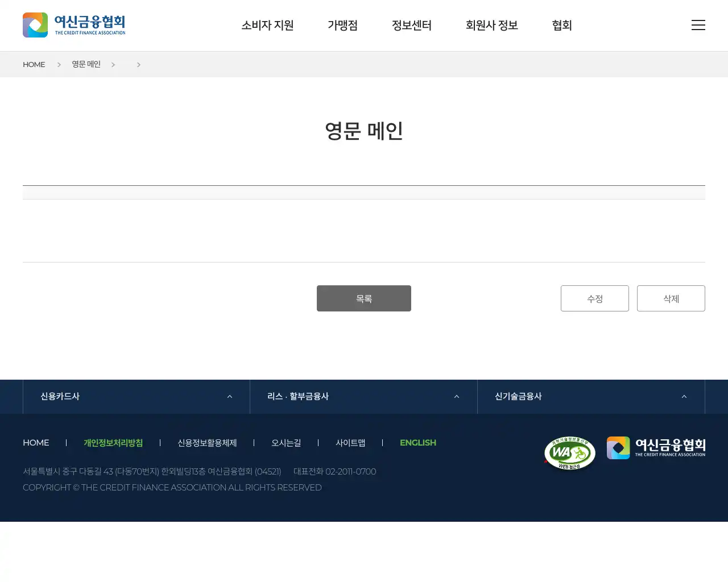Click the footer HOME link
This screenshot has width=728, height=582.
coord(36,443)
